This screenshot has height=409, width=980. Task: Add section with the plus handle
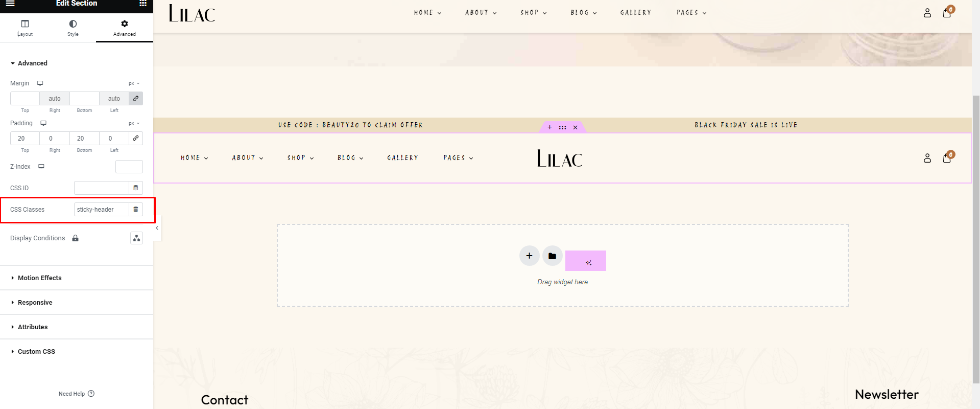(549, 127)
